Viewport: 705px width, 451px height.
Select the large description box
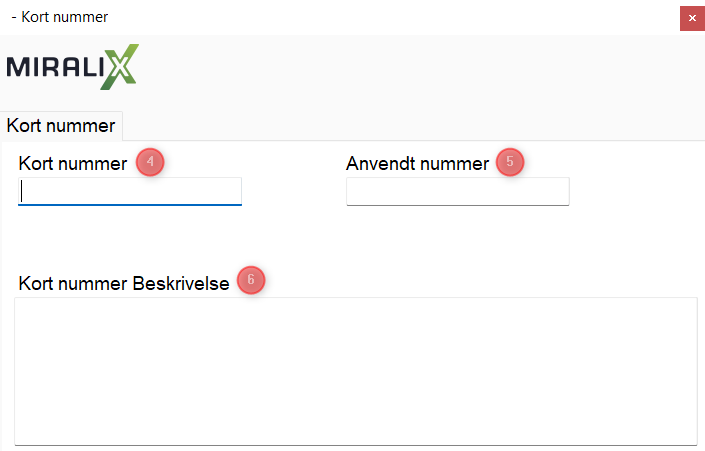[355, 370]
